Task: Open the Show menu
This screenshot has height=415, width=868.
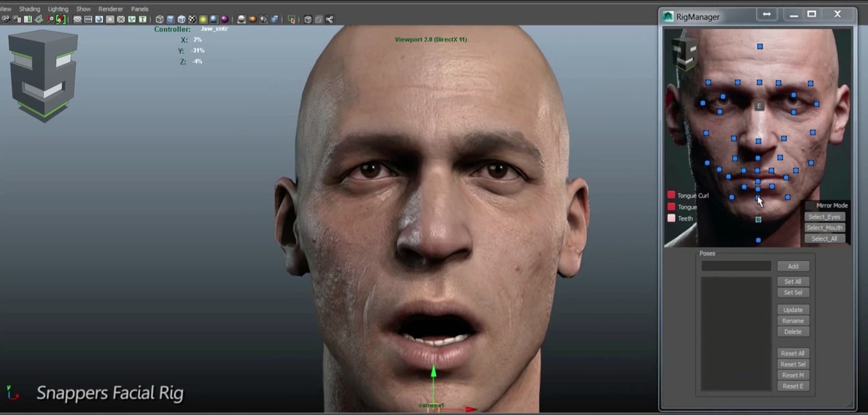Action: click(83, 9)
